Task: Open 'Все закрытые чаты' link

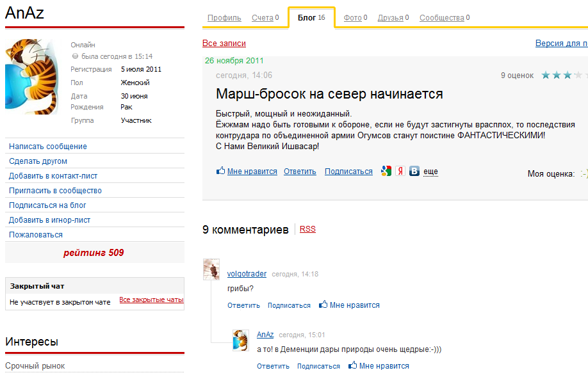Action: pos(151,299)
